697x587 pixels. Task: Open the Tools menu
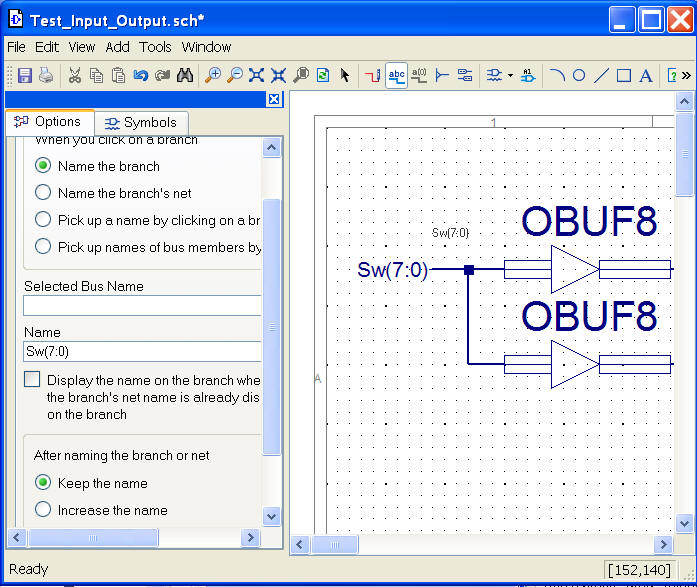[x=155, y=47]
